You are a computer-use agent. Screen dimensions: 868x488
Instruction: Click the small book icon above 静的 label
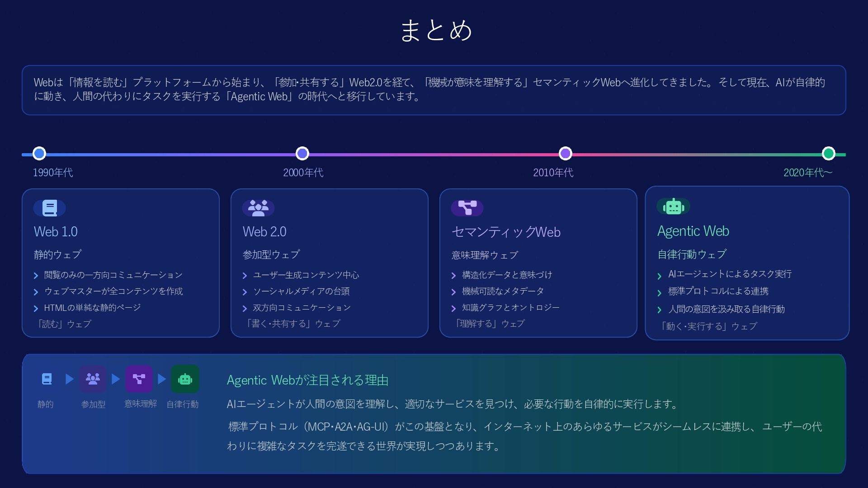[x=47, y=379]
